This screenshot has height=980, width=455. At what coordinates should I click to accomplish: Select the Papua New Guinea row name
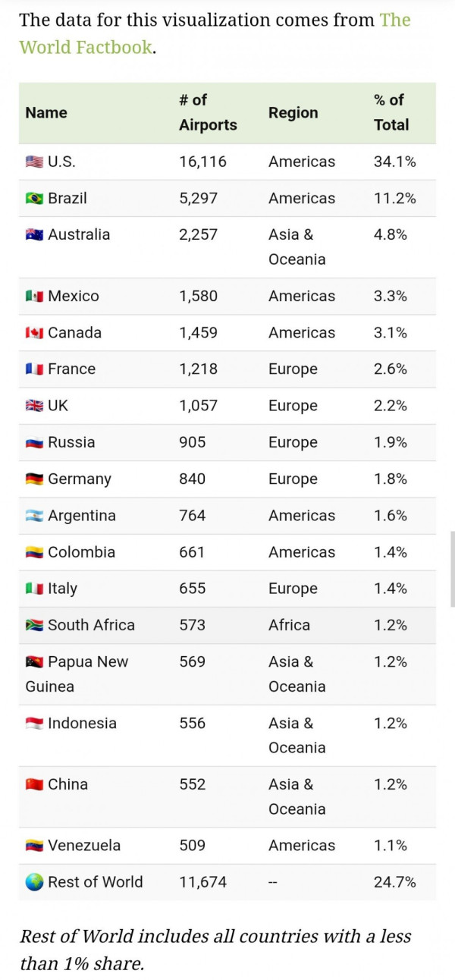click(x=77, y=674)
